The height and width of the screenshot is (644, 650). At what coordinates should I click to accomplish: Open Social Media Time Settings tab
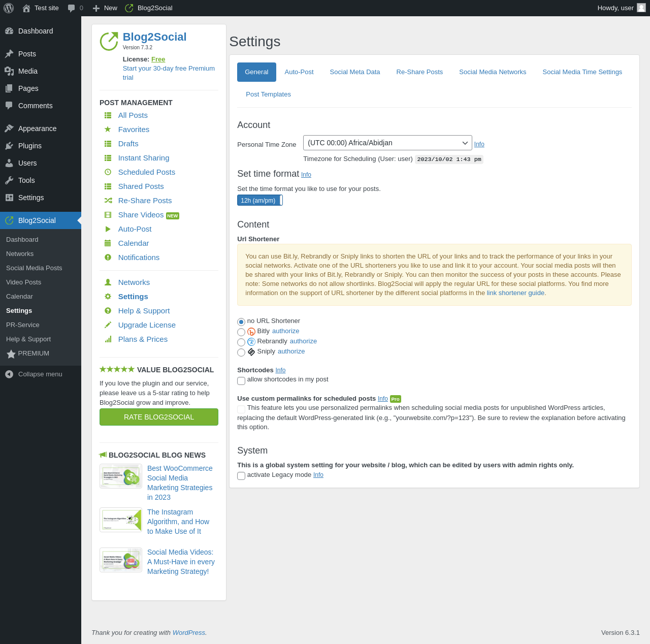coord(582,72)
